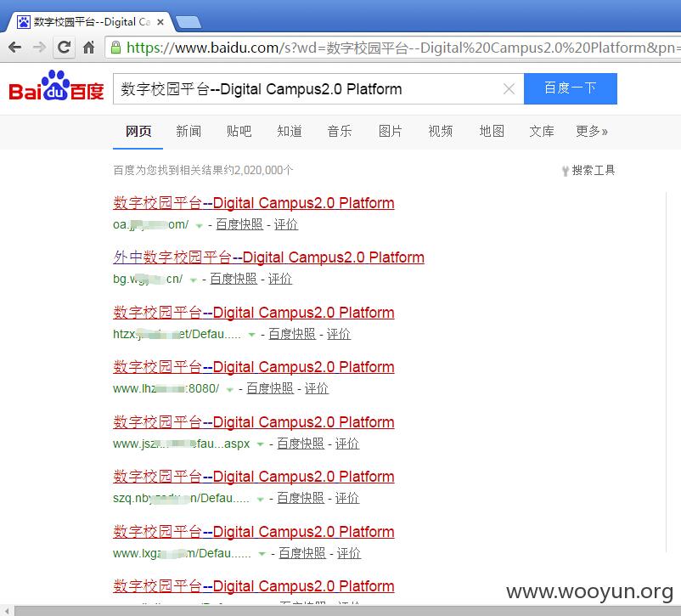Open 百度快照 for bg. result
Image resolution: width=681 pixels, height=616 pixels.
[x=234, y=279]
